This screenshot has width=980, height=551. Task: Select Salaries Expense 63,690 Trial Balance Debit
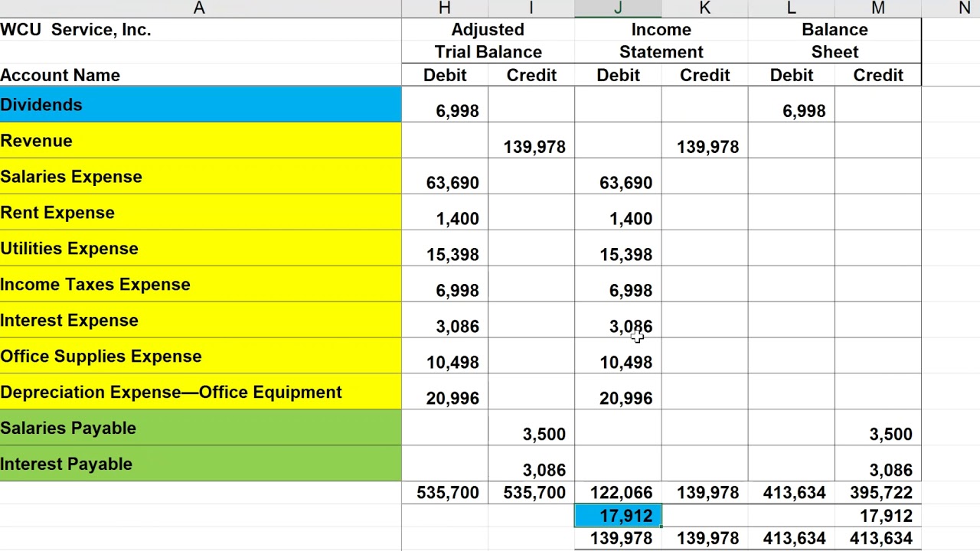pyautogui.click(x=445, y=177)
